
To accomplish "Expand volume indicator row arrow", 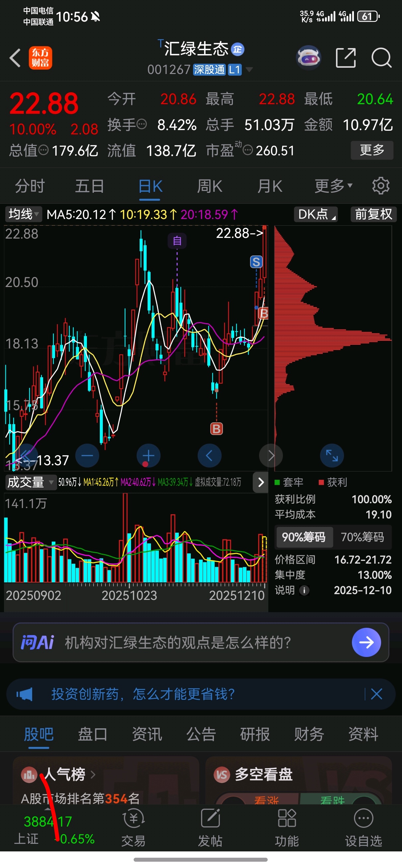I will [x=260, y=482].
